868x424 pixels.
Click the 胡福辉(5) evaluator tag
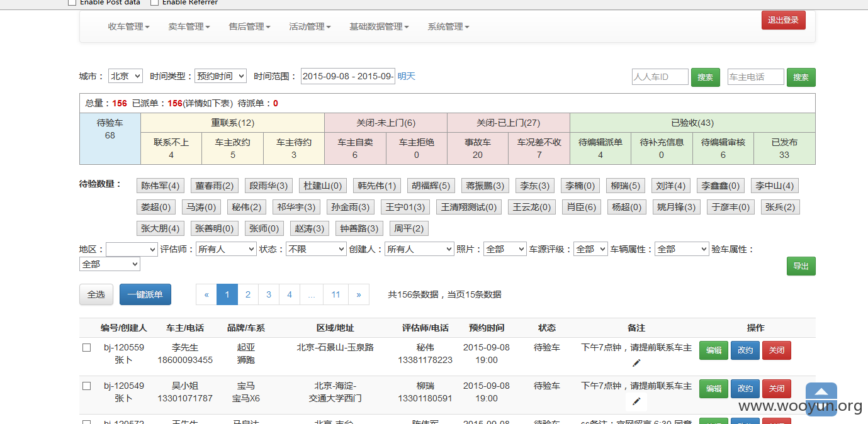pos(431,186)
